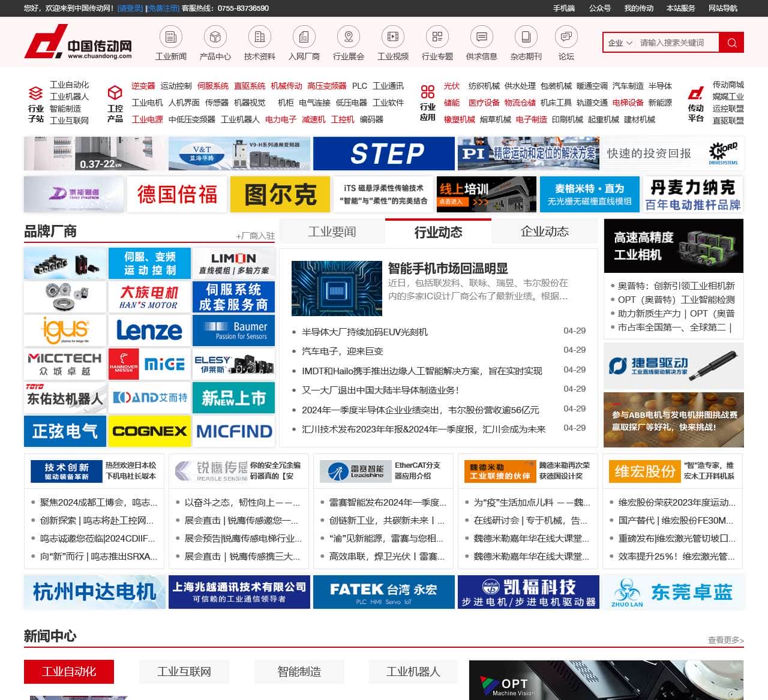Click the red search magnifier icon
The height and width of the screenshot is (700, 768).
tap(731, 42)
